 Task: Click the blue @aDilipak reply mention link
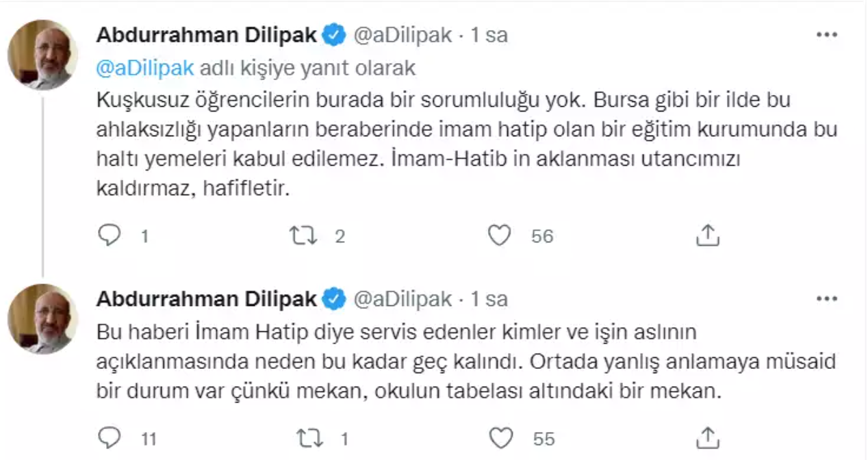tap(145, 68)
